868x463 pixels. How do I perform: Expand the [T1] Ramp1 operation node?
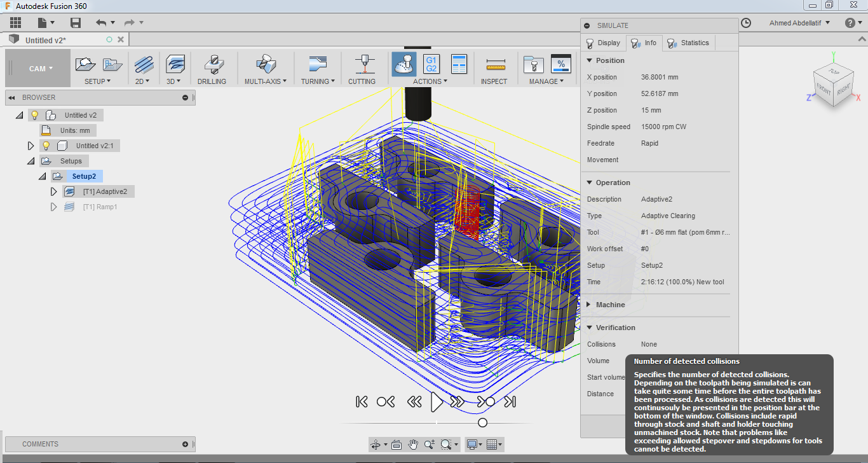pos(54,207)
